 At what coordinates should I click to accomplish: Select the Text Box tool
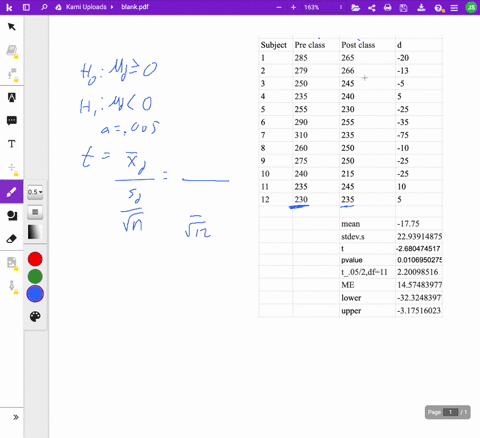(x=12, y=144)
